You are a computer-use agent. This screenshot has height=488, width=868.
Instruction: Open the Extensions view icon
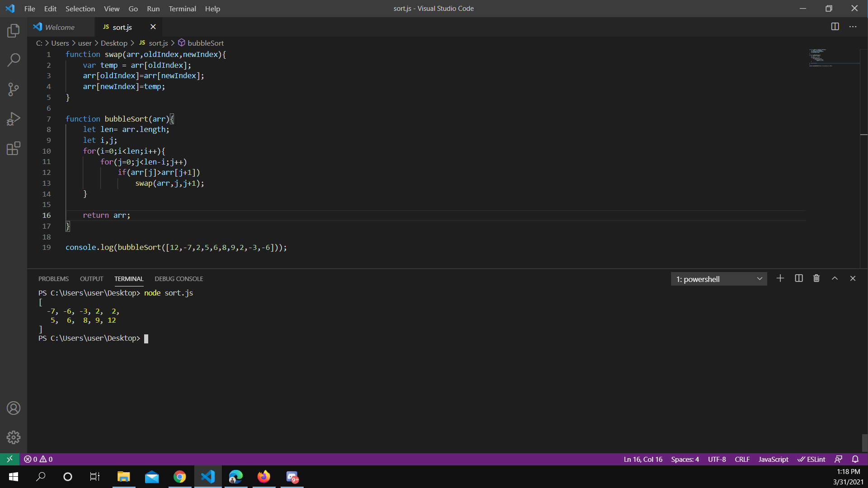14,148
